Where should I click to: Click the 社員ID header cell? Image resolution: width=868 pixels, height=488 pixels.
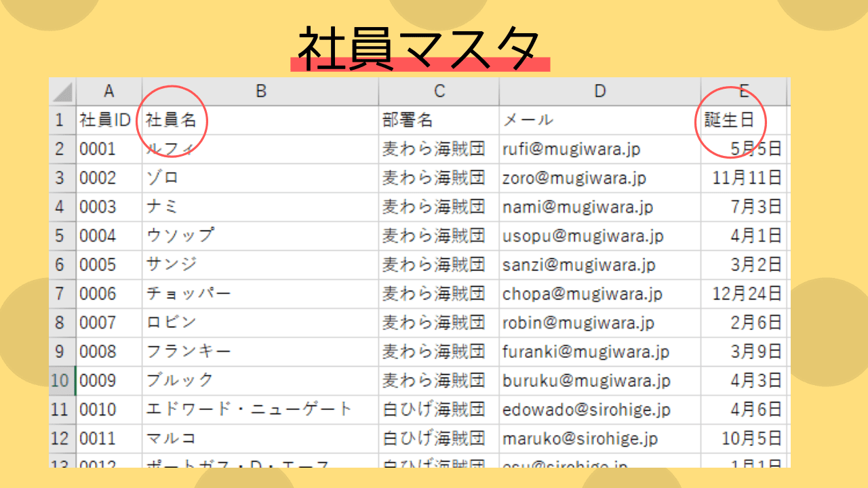pos(105,121)
